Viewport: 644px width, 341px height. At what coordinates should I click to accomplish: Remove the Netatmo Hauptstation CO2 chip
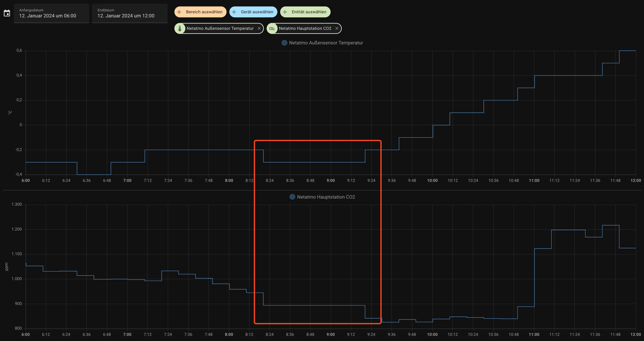point(337,29)
